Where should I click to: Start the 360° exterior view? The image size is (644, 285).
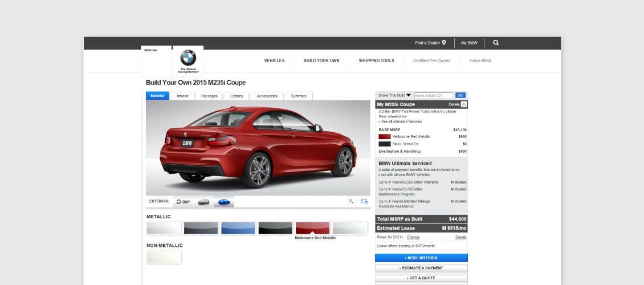183,202
